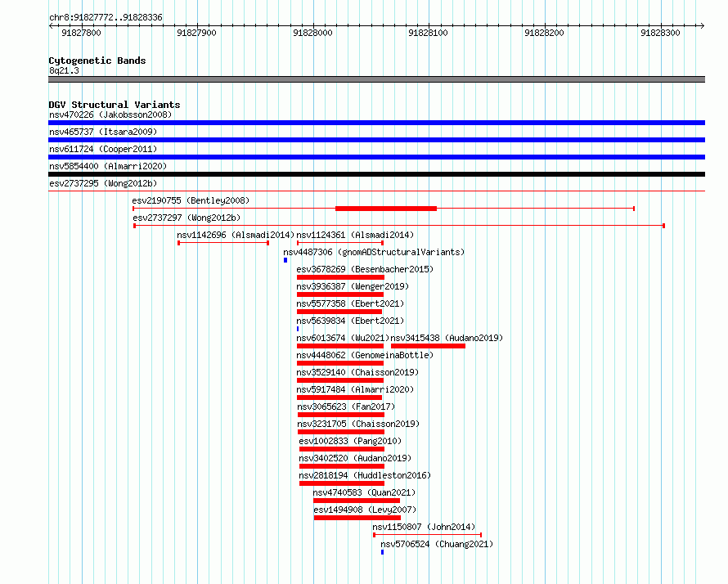Select the blue bar under nsv611724

376,157
